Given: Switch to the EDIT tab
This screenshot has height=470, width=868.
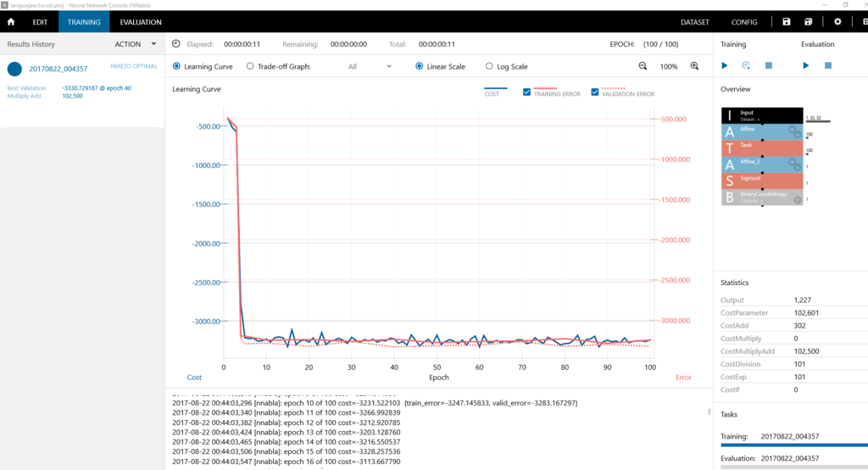Looking at the screenshot, I should (x=40, y=22).
